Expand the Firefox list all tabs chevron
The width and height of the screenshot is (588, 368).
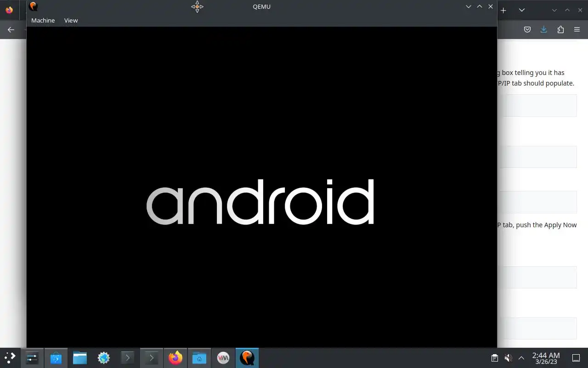[x=522, y=10]
